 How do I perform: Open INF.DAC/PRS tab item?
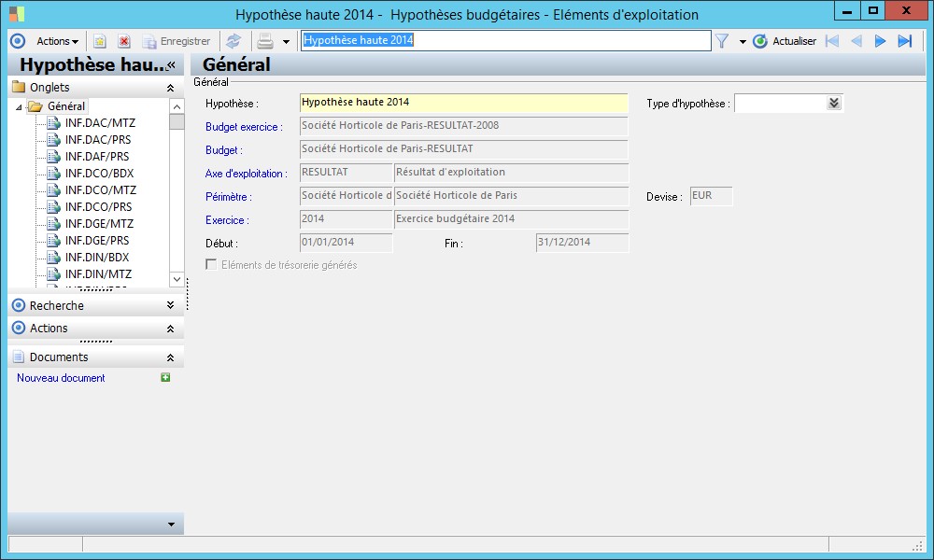pyautogui.click(x=98, y=139)
